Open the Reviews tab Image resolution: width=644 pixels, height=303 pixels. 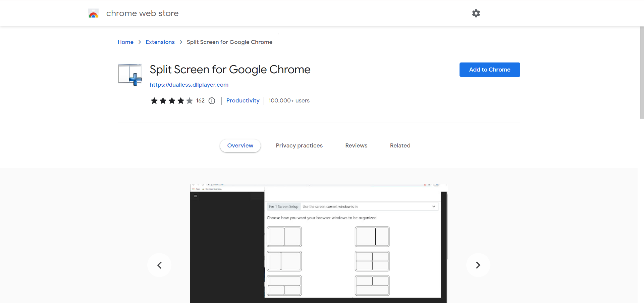[356, 145]
